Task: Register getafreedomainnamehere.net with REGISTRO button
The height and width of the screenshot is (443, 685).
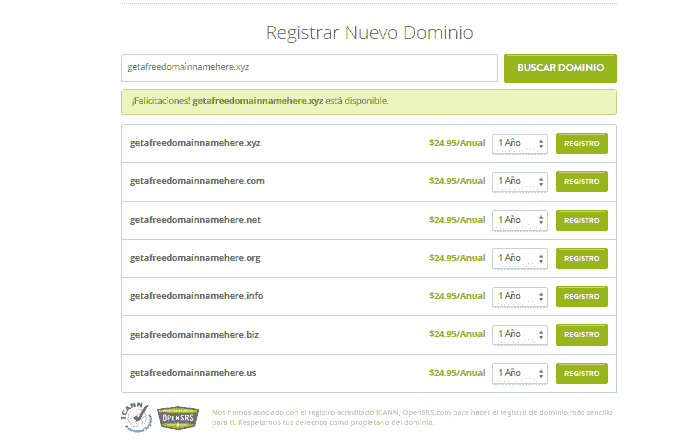Action: tap(581, 220)
